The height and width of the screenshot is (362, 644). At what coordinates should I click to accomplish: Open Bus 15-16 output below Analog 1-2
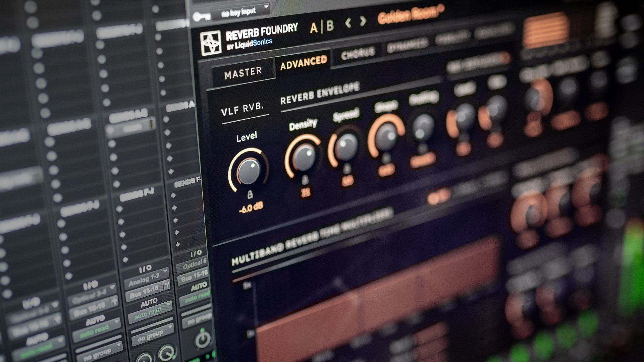144,291
